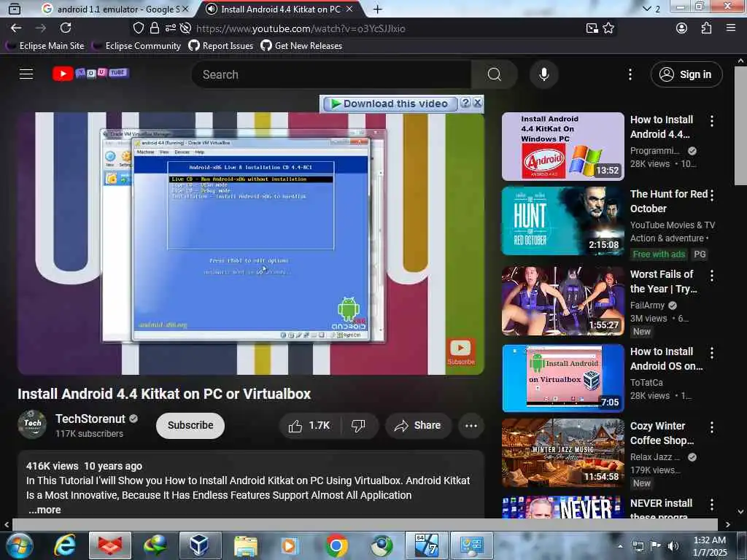
Task: Open the site permissions icon in address bar
Action: [170, 28]
